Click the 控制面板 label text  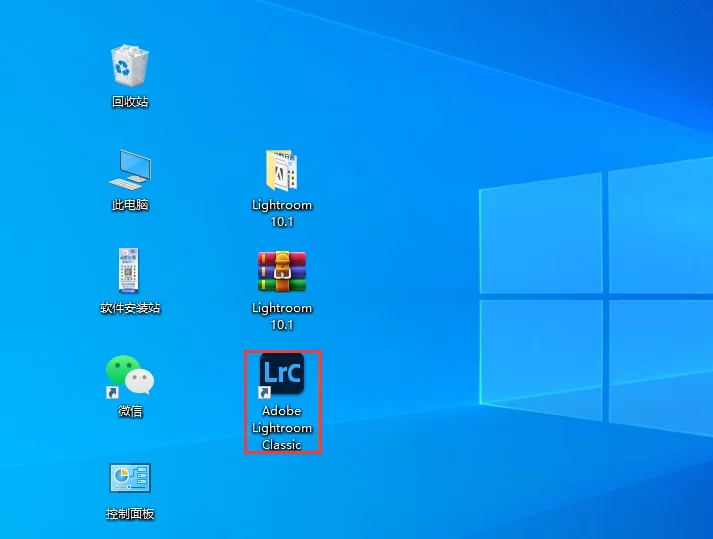[x=130, y=514]
